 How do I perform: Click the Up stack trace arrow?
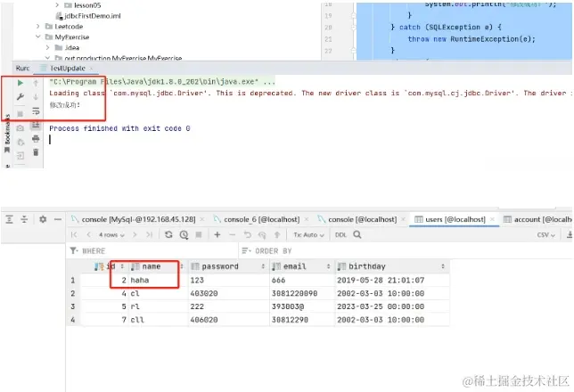coord(36,83)
